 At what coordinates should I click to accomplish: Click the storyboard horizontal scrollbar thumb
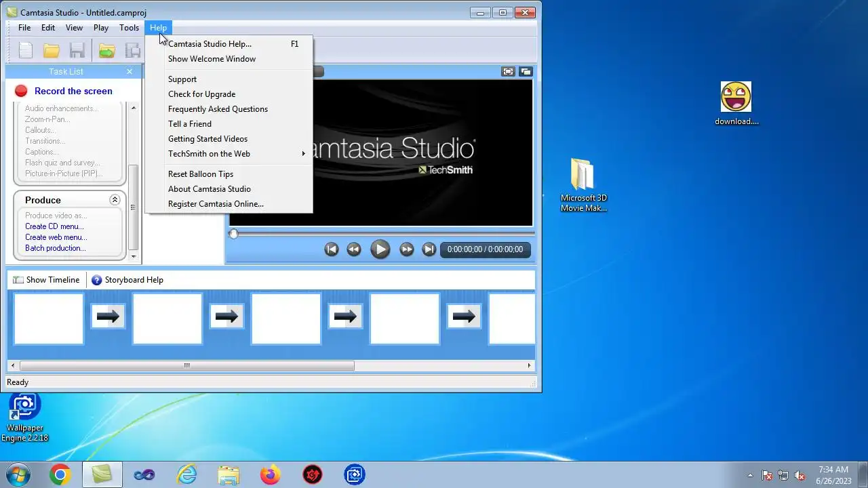[x=187, y=365]
